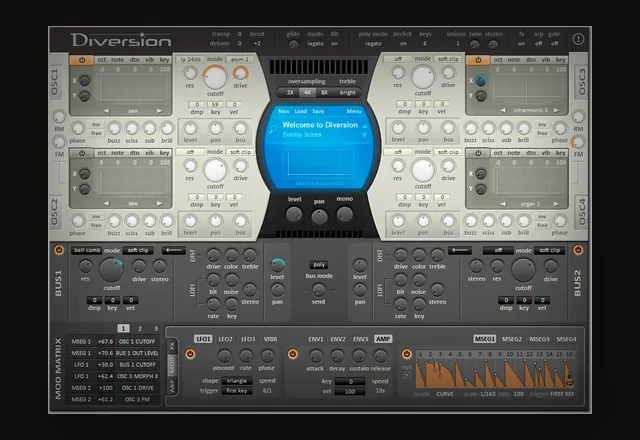
Task: Click the OSC3 X morph knob
Action: point(481,80)
